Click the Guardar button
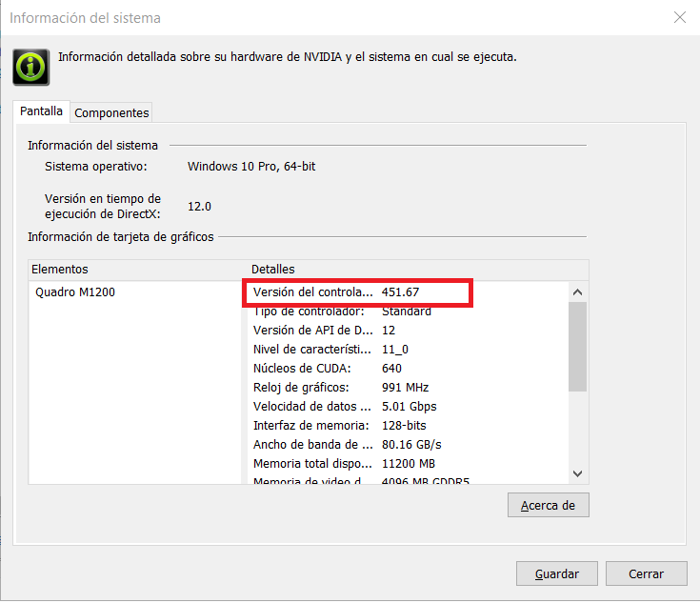 [x=557, y=573]
